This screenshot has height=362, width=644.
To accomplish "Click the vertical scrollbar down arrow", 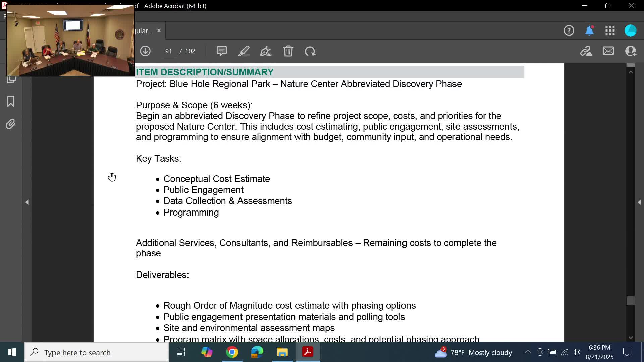I will 631,338.
